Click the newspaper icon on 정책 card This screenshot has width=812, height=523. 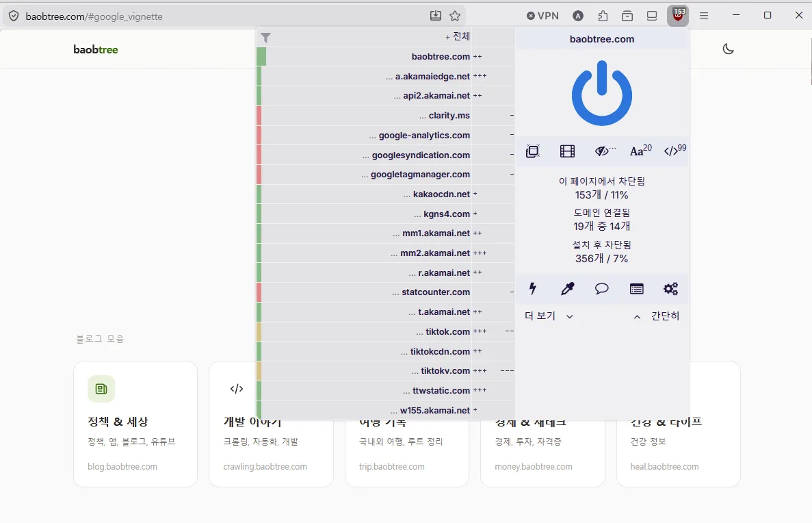pyautogui.click(x=101, y=389)
